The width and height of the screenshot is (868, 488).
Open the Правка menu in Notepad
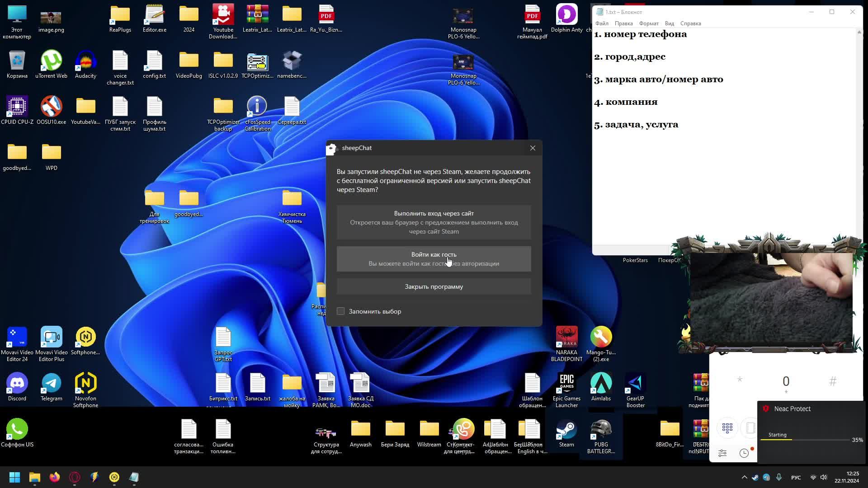pyautogui.click(x=623, y=23)
